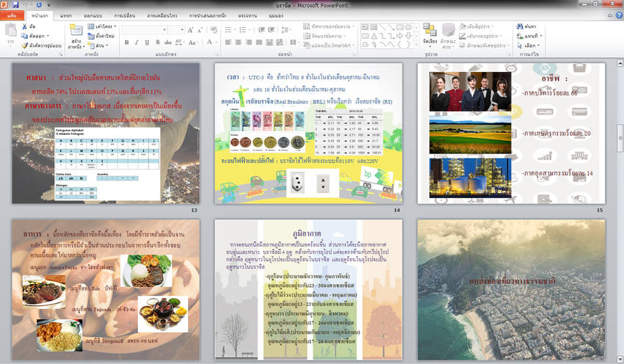The height and width of the screenshot is (364, 624).
Task: Toggle Text Shadow (S)
Action: [x=158, y=42]
